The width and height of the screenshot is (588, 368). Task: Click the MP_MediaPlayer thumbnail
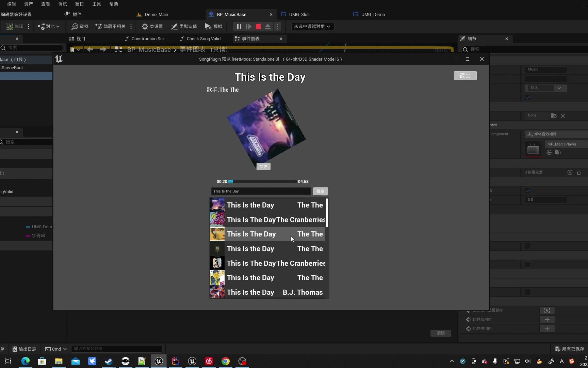coord(533,149)
